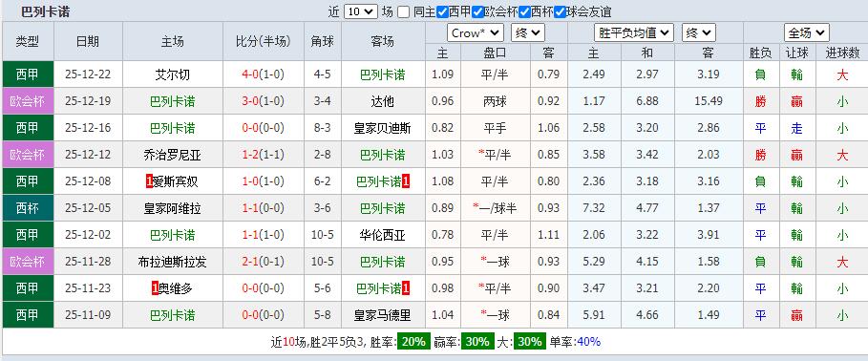Click the 两球 handicap cell
Screen dimensions: 868x361
[496, 101]
